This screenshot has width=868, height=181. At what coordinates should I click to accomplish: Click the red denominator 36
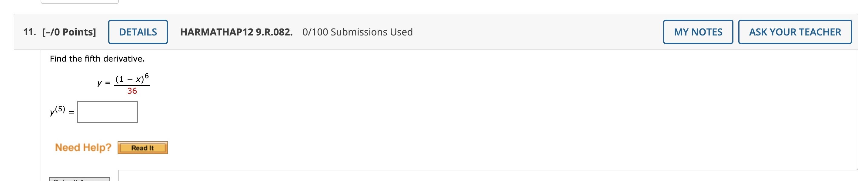[132, 91]
